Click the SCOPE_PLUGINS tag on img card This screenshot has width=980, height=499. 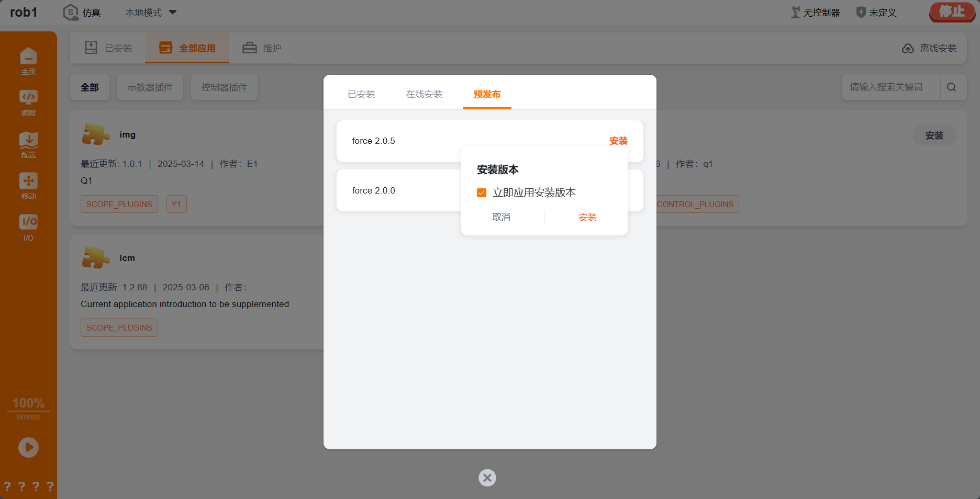(x=119, y=204)
